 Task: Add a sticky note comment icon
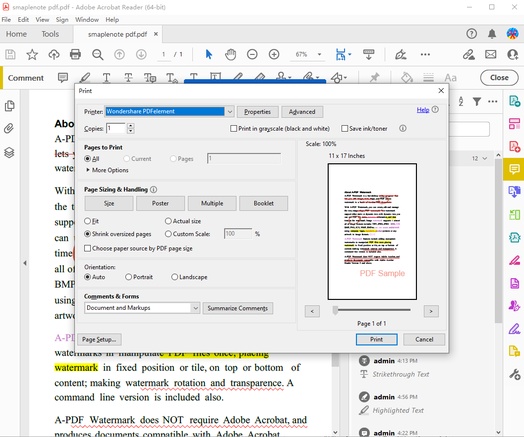click(63, 78)
